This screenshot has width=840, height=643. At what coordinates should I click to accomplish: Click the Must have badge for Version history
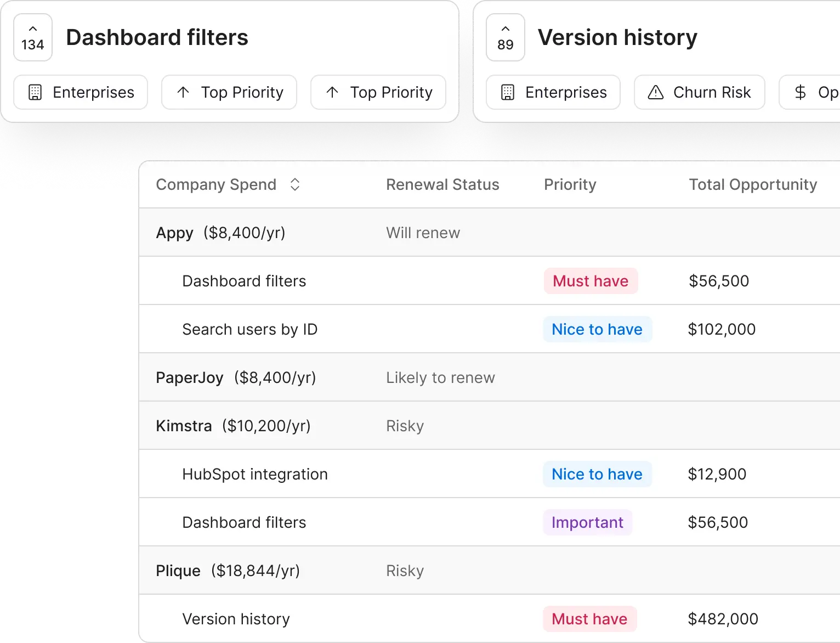(x=589, y=619)
